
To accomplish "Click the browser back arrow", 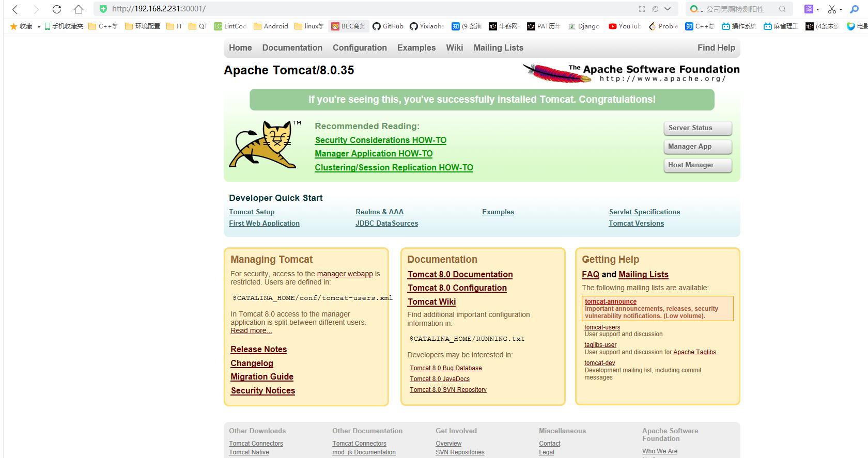I will [15, 9].
